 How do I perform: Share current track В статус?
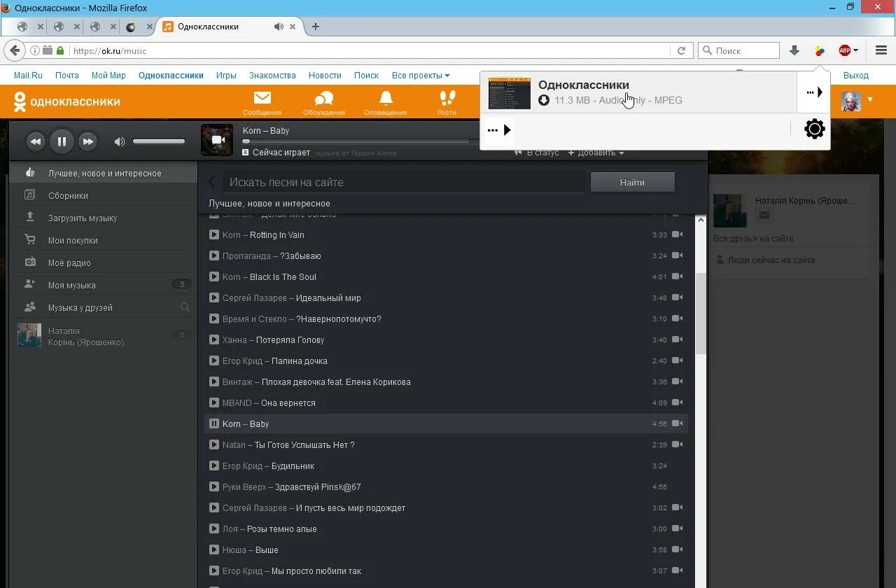point(536,153)
